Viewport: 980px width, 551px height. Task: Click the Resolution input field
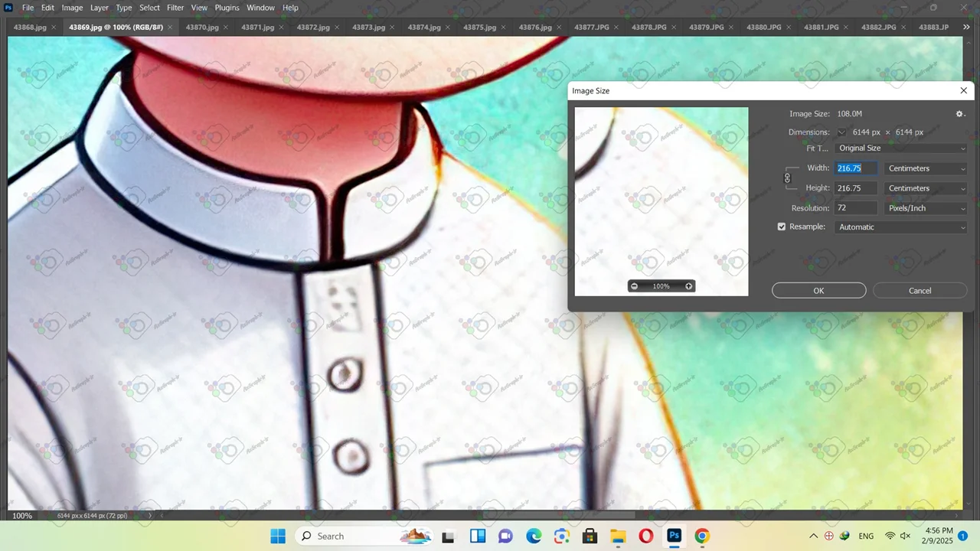pyautogui.click(x=855, y=208)
